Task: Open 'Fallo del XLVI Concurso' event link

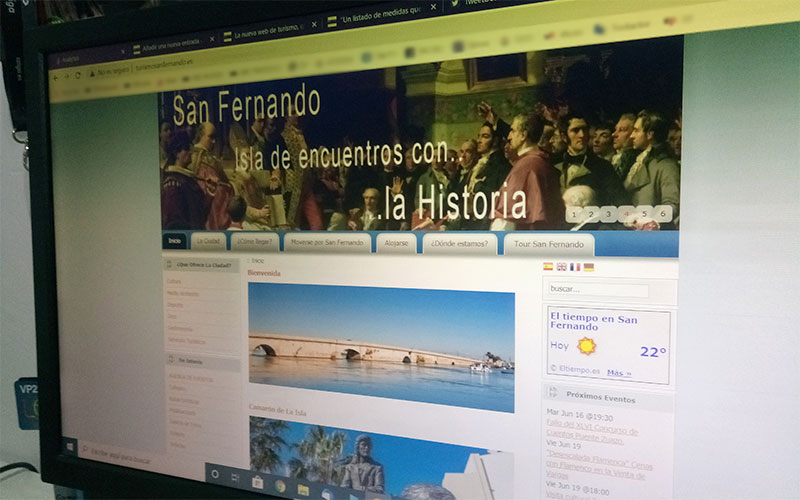Action: (592, 431)
